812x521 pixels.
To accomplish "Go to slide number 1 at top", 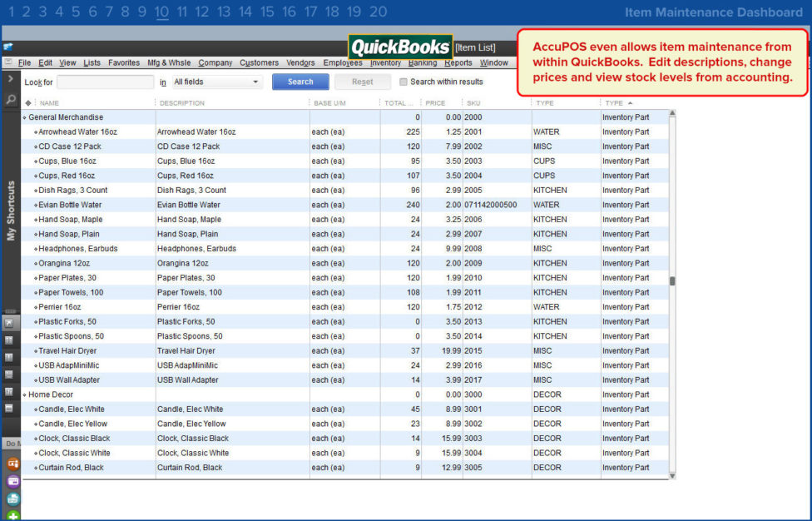I will pyautogui.click(x=12, y=12).
